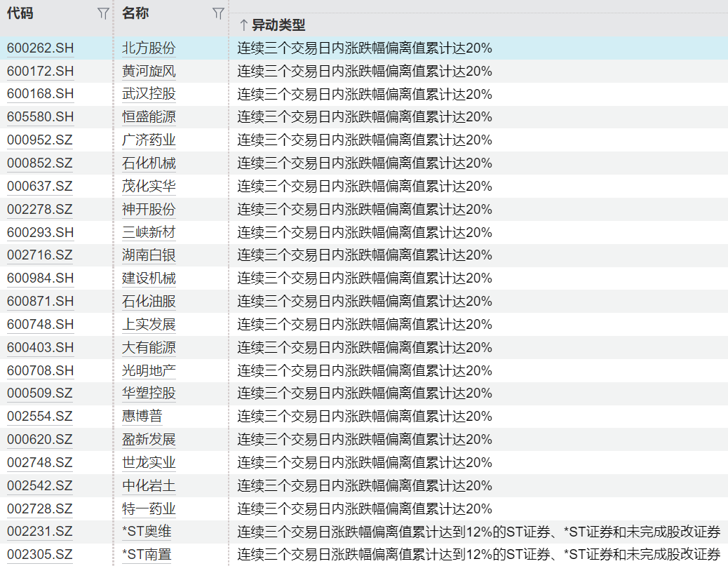The image size is (728, 566).
Task: Open stock code 600262.SH link
Action: (40, 48)
